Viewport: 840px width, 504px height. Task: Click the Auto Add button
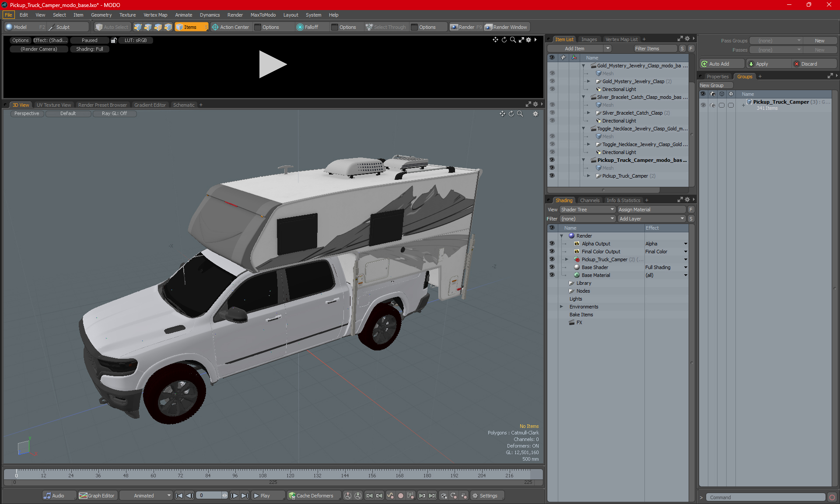point(721,64)
